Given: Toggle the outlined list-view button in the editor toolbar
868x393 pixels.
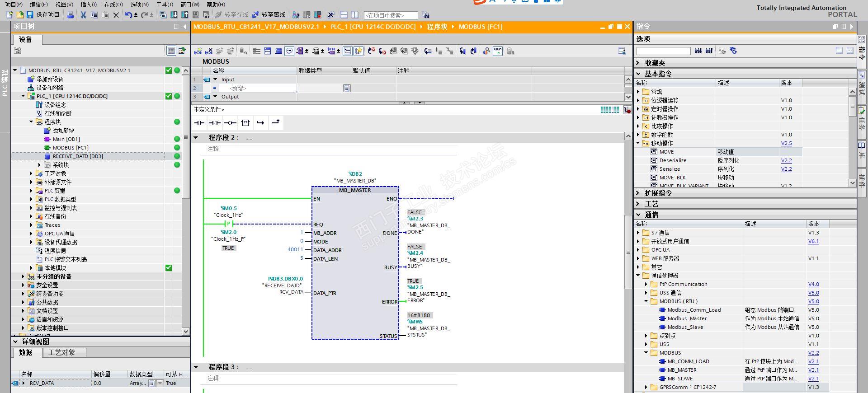Looking at the screenshot, I should pyautogui.click(x=347, y=51).
